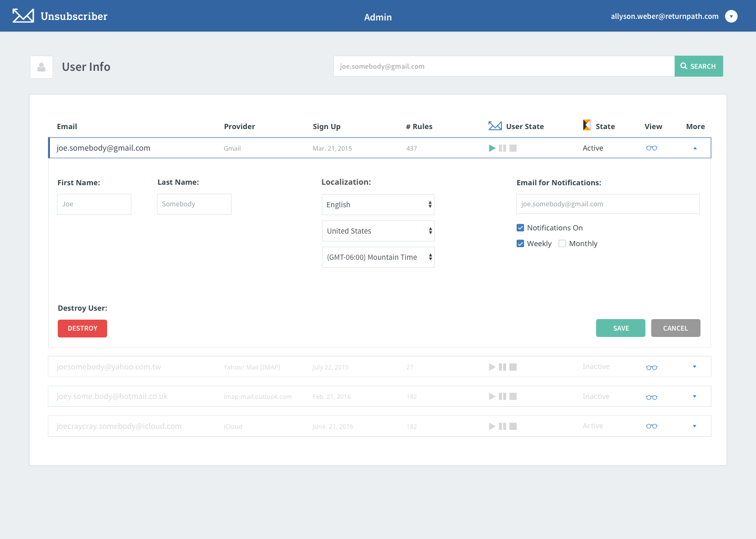Click play icon for joesomebody@yahoo.com.tw

click(492, 367)
